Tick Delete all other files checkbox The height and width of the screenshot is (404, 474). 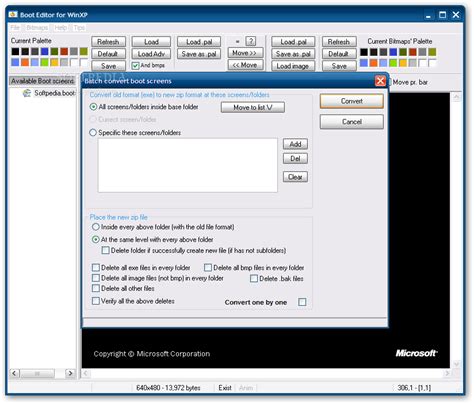[96, 288]
